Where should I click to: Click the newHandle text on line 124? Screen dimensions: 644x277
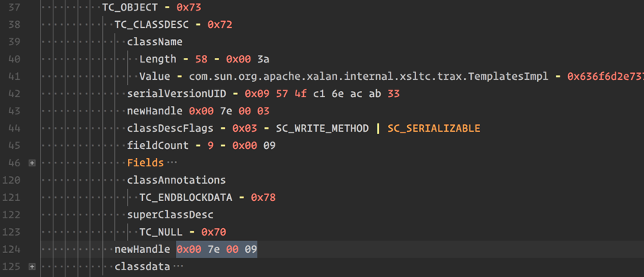coord(142,249)
